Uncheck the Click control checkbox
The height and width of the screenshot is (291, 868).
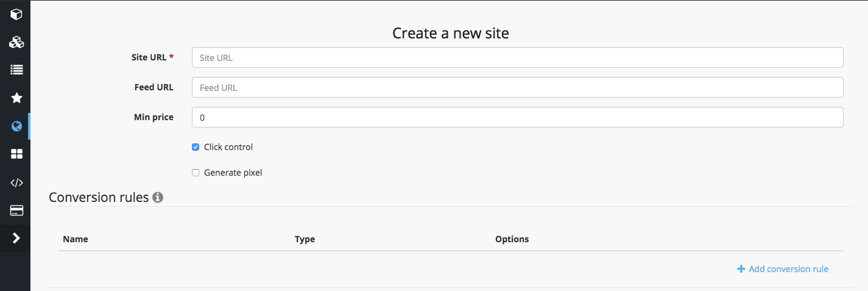tap(196, 147)
